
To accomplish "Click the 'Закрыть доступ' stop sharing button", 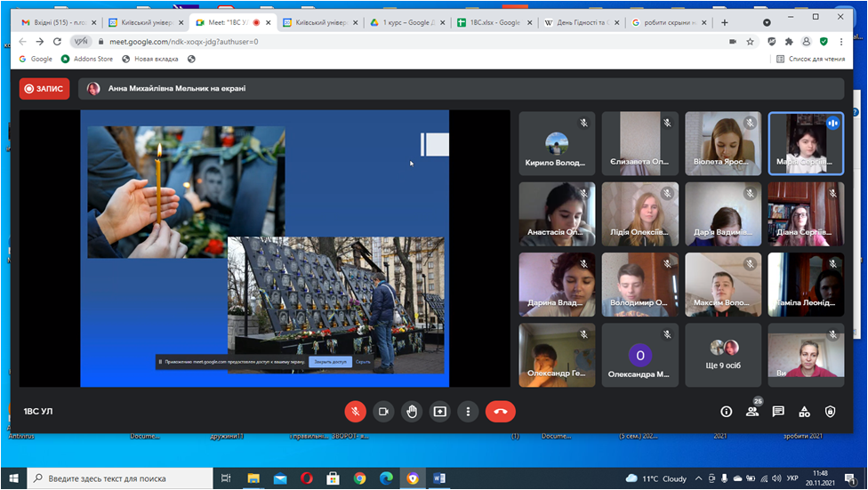I will click(330, 362).
